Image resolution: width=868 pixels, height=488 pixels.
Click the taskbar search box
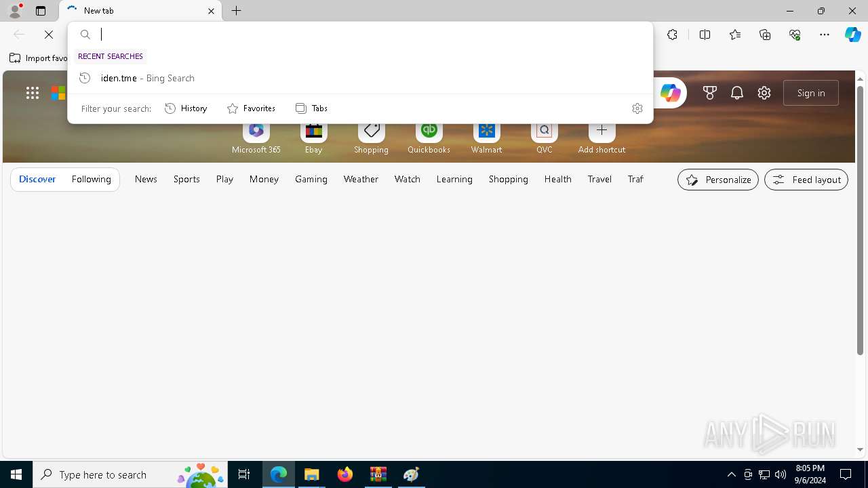tap(132, 474)
